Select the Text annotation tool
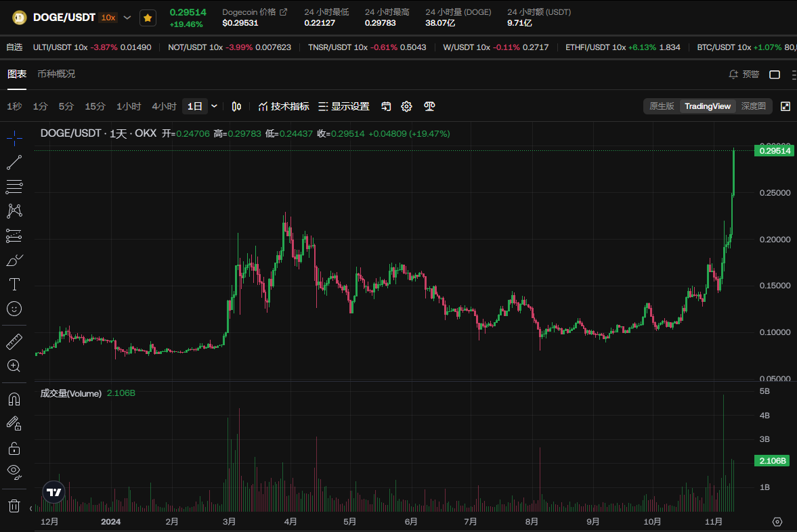797x532 pixels. tap(14, 284)
